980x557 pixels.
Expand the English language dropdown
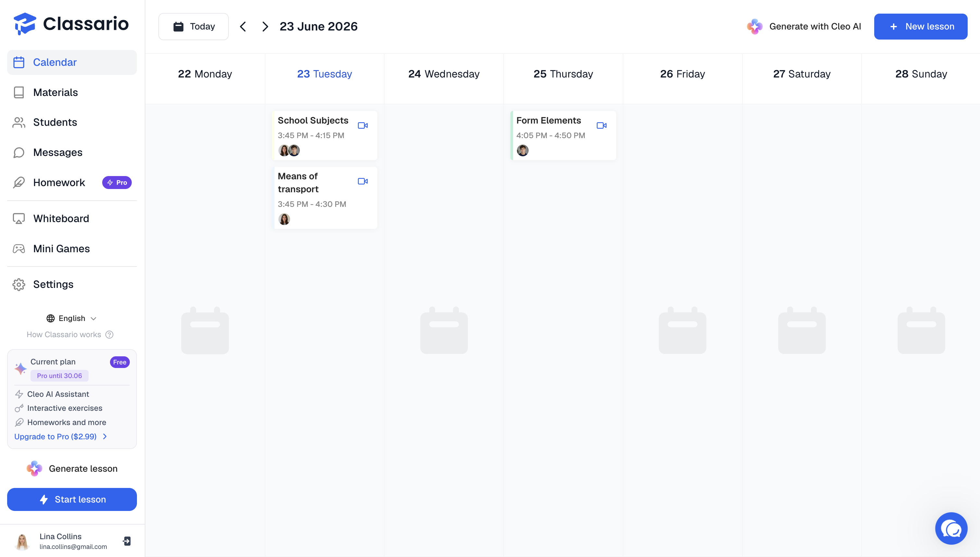[x=72, y=318]
